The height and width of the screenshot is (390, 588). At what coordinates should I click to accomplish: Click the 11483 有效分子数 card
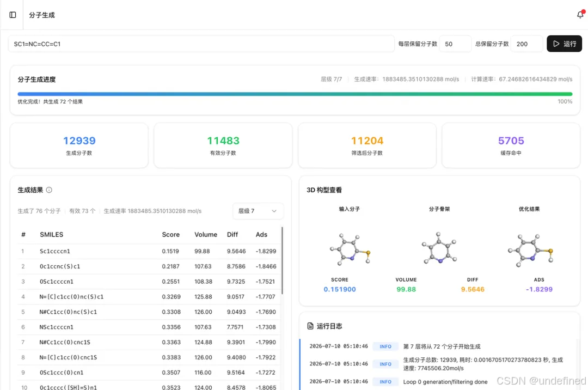(223, 145)
